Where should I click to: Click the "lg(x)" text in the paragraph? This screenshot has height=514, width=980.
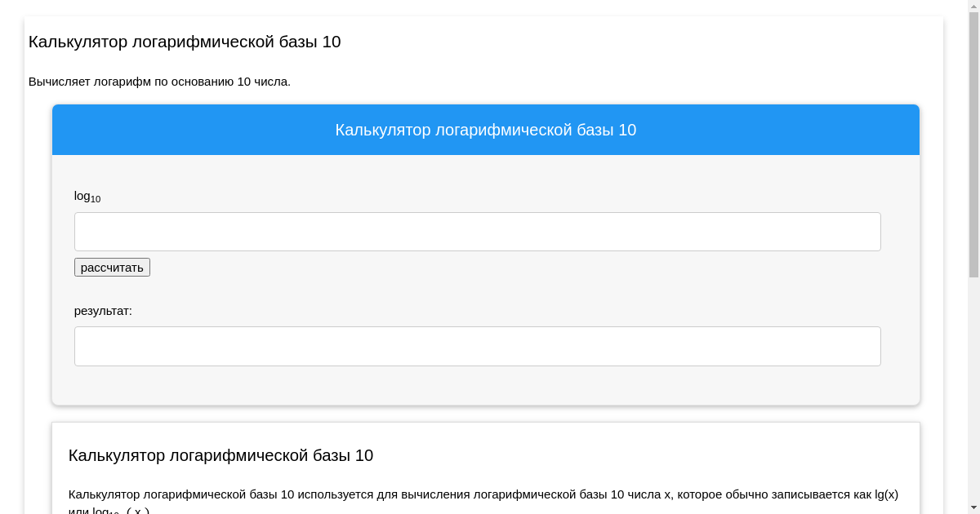coord(886,494)
